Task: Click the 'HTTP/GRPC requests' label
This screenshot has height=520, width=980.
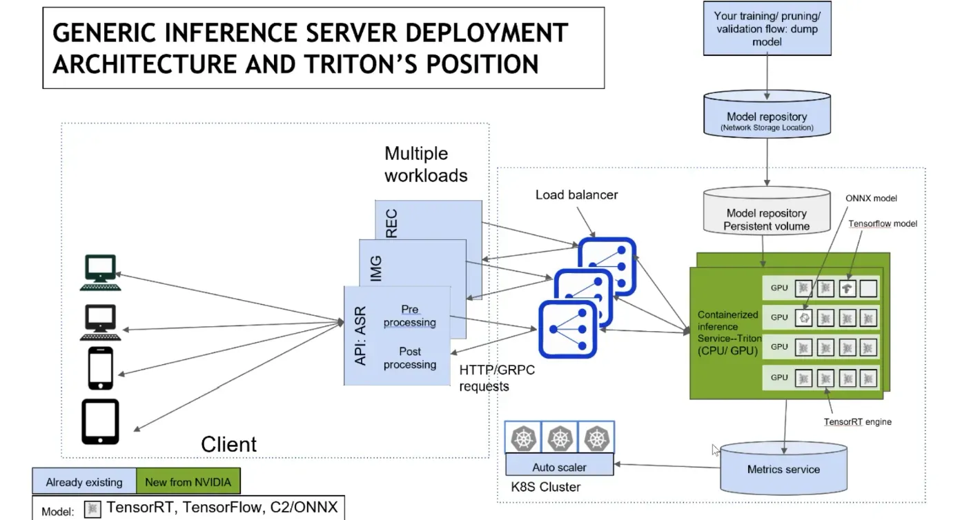Action: pos(497,378)
